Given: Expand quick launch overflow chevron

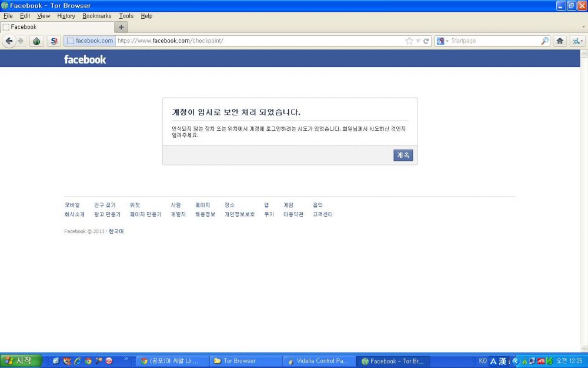Looking at the screenshot, I should point(126,359).
